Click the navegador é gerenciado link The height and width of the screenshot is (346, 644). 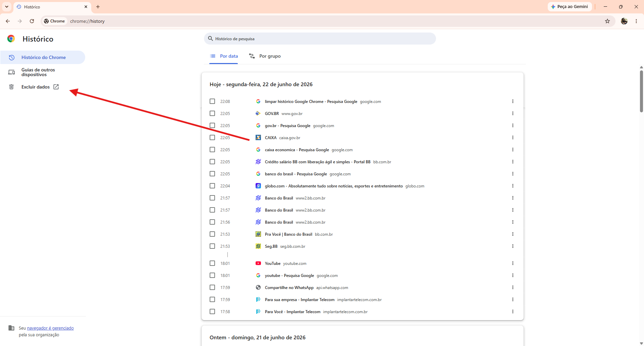50,328
